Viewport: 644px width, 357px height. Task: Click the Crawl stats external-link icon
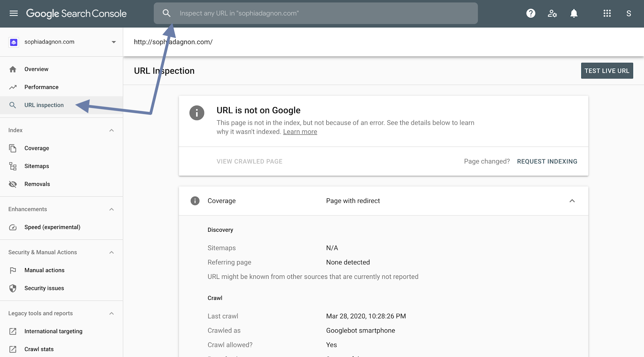point(13,349)
